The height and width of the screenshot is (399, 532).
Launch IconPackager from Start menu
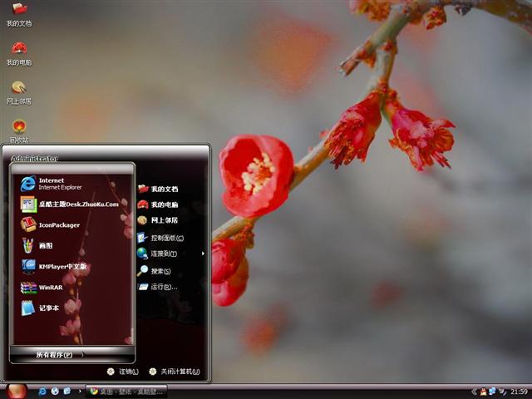click(x=50, y=225)
